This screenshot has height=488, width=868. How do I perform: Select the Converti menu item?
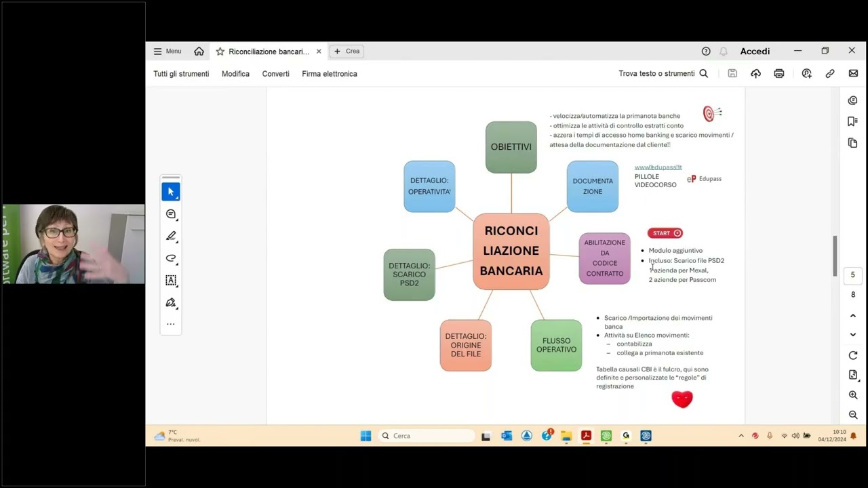pos(276,74)
